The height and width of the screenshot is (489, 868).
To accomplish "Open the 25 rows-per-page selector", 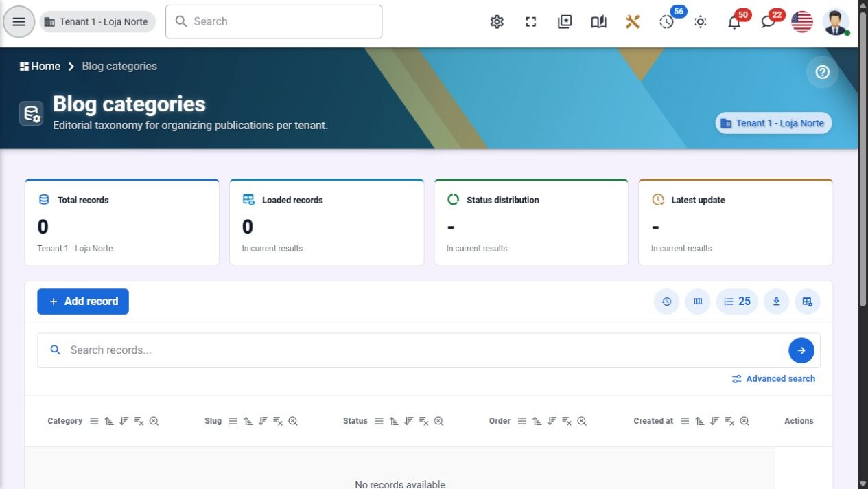I will click(737, 302).
